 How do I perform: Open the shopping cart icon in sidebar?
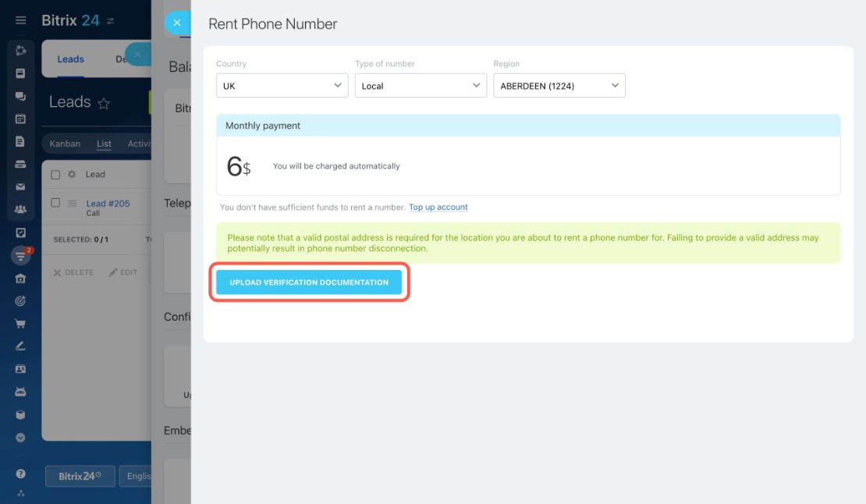(x=20, y=324)
